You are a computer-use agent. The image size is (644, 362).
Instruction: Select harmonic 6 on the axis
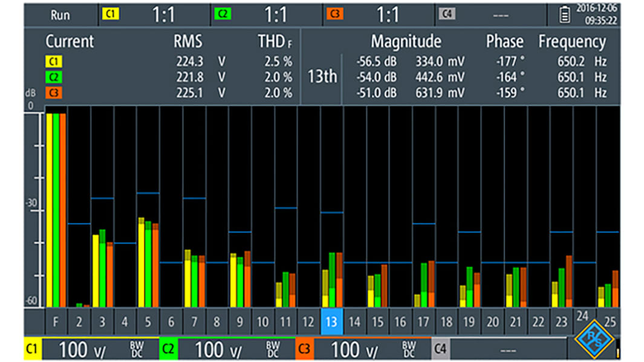pyautogui.click(x=171, y=322)
